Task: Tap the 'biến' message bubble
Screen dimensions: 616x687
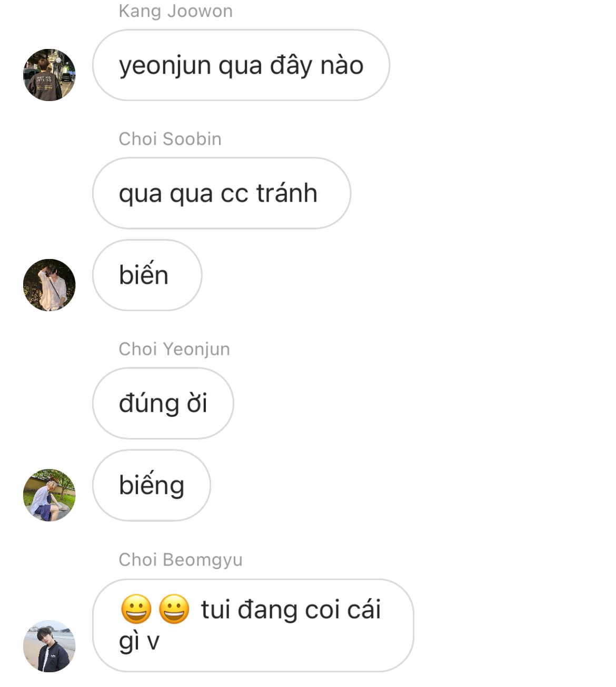Action: tap(147, 275)
